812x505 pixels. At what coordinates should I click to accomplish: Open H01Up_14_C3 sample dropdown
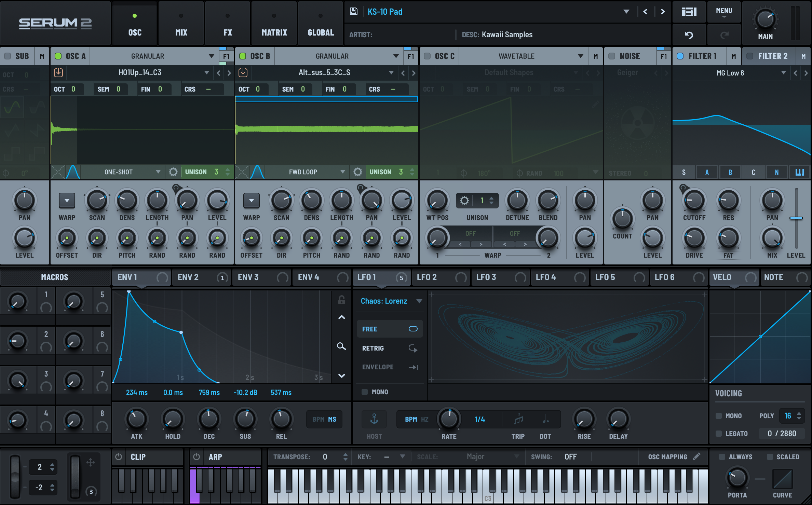pos(207,72)
